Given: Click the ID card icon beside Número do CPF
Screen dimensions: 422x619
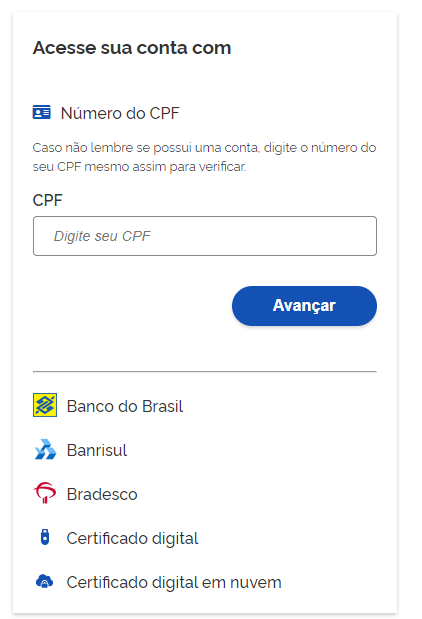Looking at the screenshot, I should [41, 113].
